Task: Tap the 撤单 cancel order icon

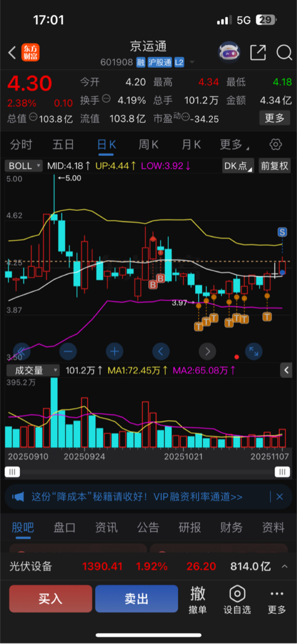Action: 198,600
